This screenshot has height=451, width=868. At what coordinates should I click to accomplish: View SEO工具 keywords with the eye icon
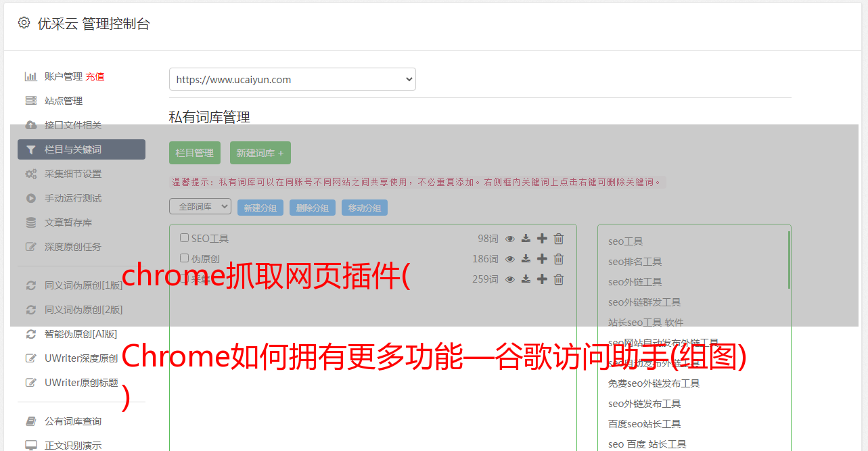click(510, 239)
